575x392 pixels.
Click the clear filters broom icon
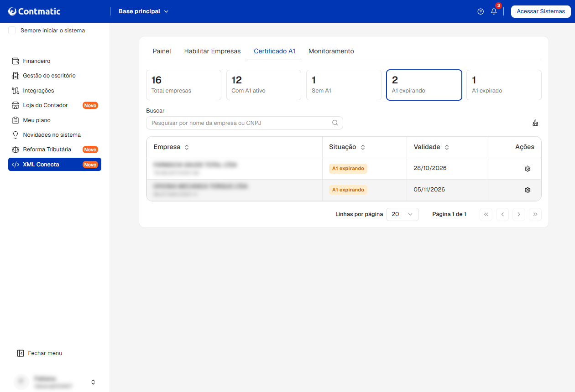(535, 123)
